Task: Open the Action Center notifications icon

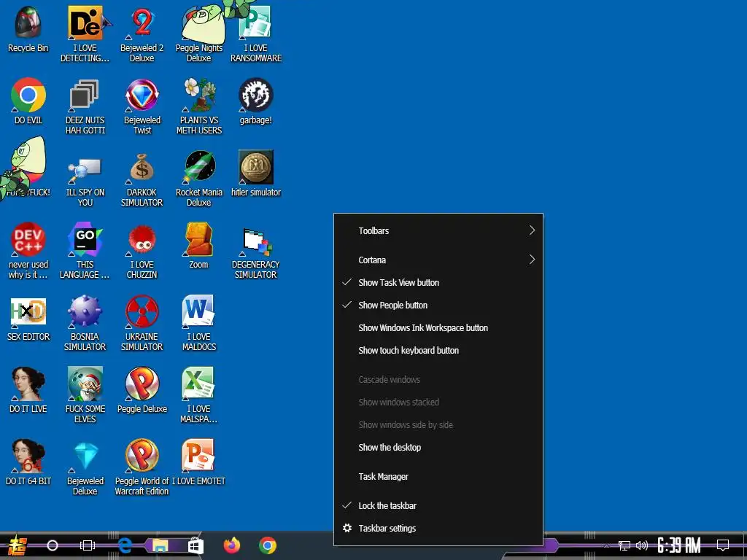Action: point(723,545)
